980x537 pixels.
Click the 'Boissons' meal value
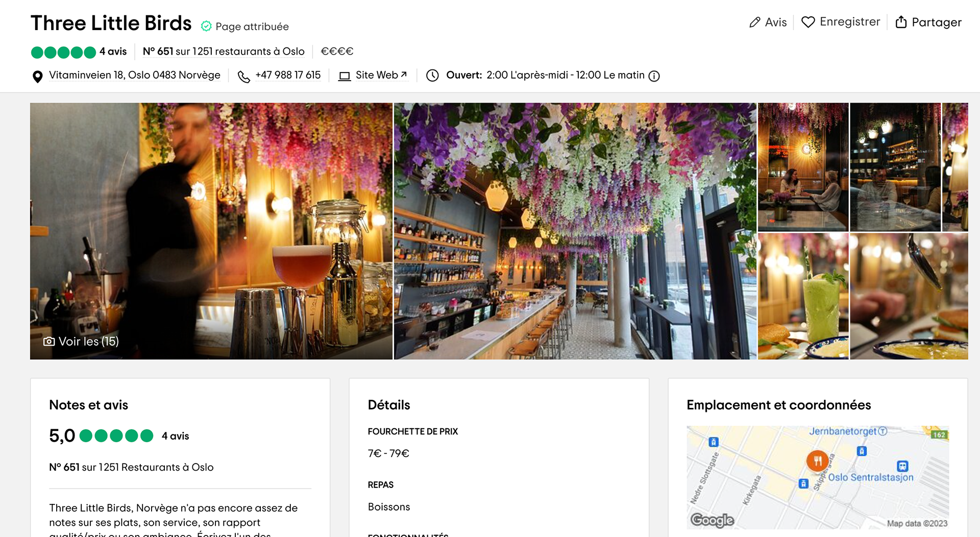click(x=389, y=507)
